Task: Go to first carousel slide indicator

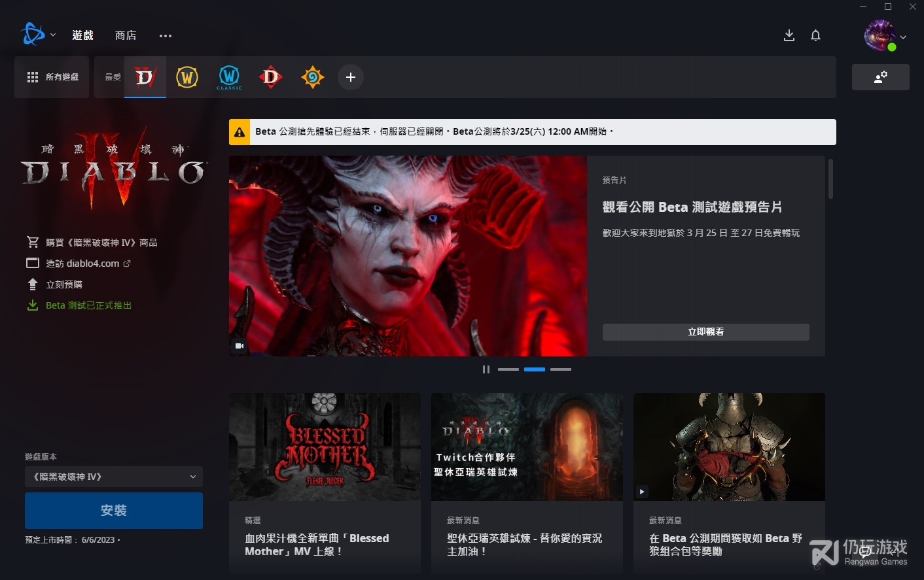Action: (x=508, y=369)
